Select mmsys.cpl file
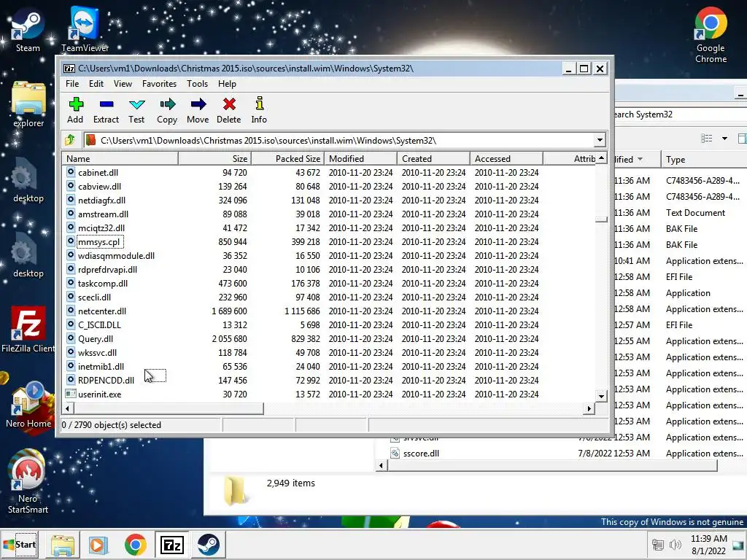Image resolution: width=747 pixels, height=560 pixels. (99, 242)
